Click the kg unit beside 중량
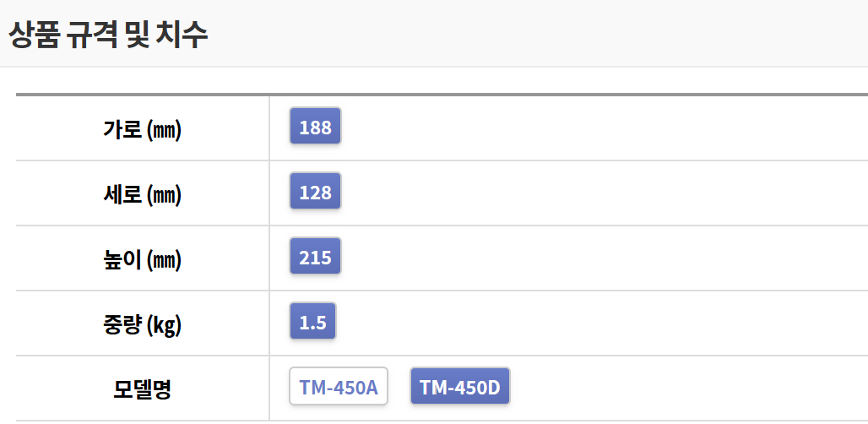This screenshot has height=424, width=868. (x=164, y=325)
